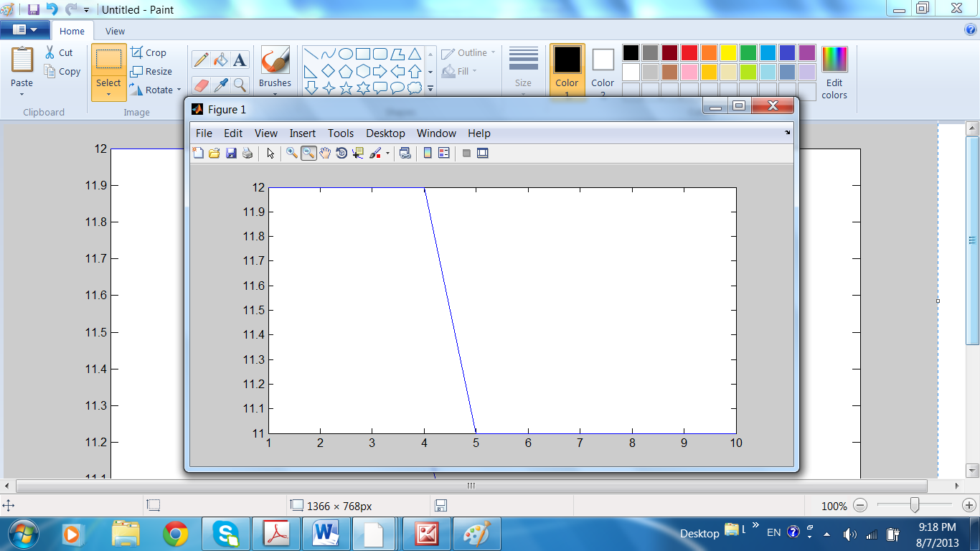Viewport: 980px width, 551px height.
Task: Click the Crop button
Action: [149, 52]
